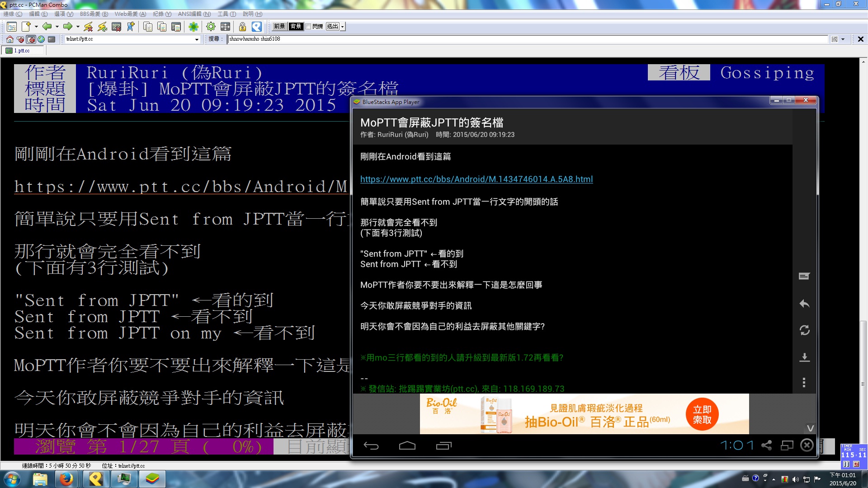Add current site to favorites bookmark icon
Viewport: 868px width, 488px height.
click(131, 27)
